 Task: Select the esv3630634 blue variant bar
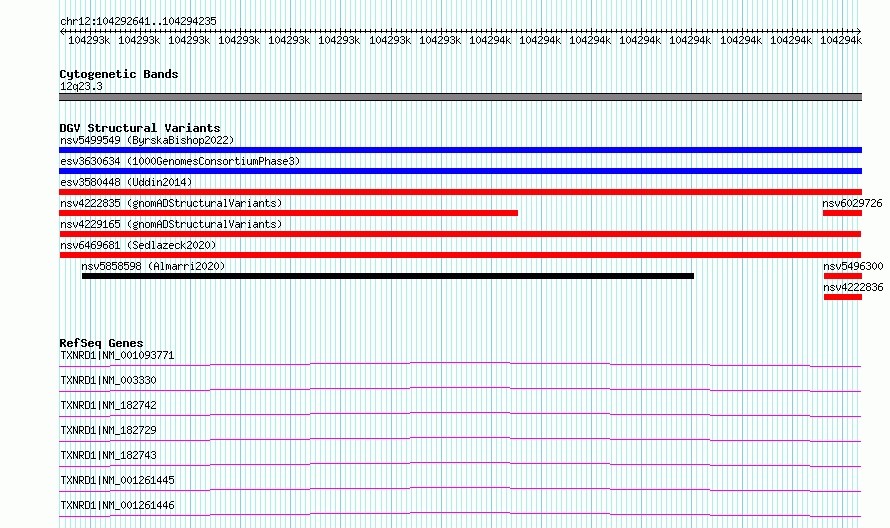point(460,171)
